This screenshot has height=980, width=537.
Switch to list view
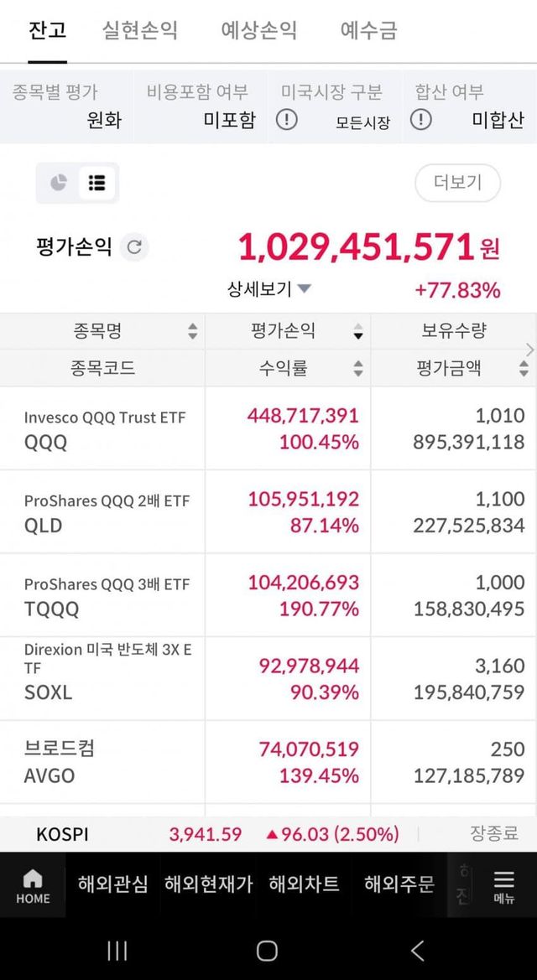tap(96, 183)
